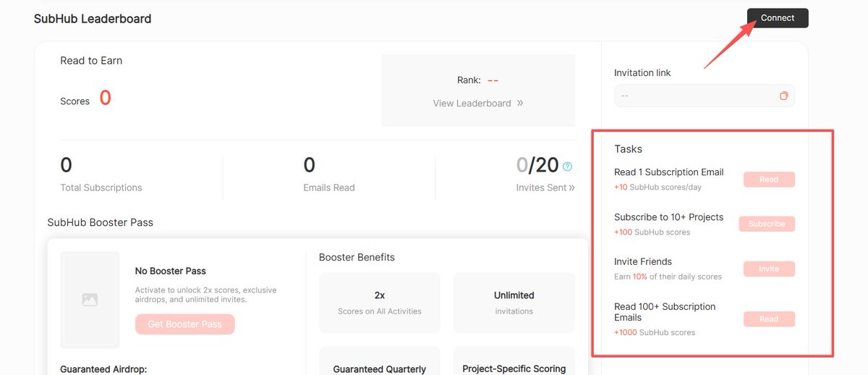Click the Booster Benefits heading
The height and width of the screenshot is (375, 868).
click(357, 257)
